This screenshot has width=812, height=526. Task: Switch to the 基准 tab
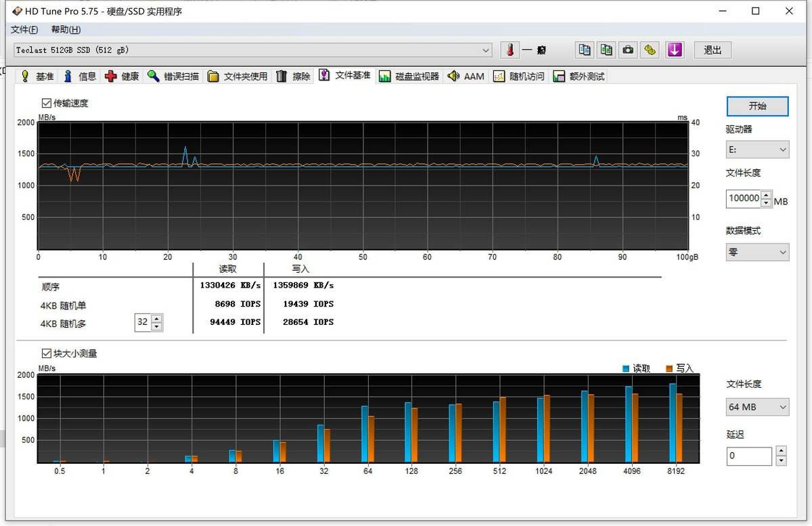coord(37,76)
